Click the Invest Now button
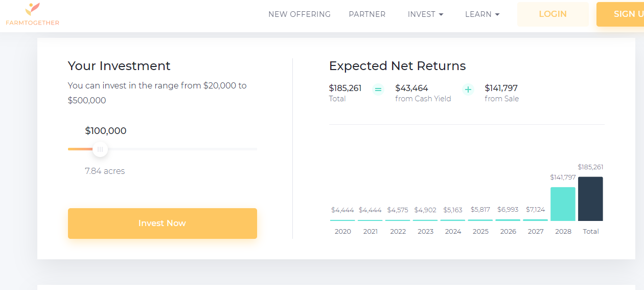The image size is (644, 290). click(x=163, y=224)
